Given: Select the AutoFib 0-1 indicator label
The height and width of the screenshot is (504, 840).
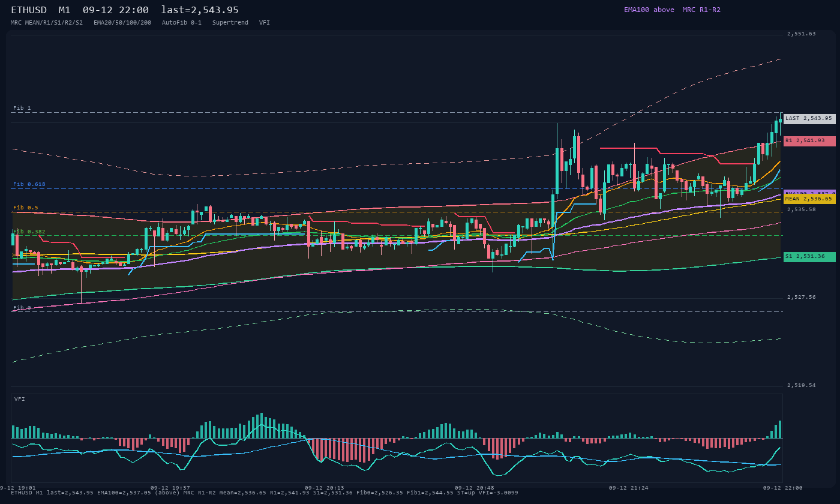Looking at the screenshot, I should [182, 23].
